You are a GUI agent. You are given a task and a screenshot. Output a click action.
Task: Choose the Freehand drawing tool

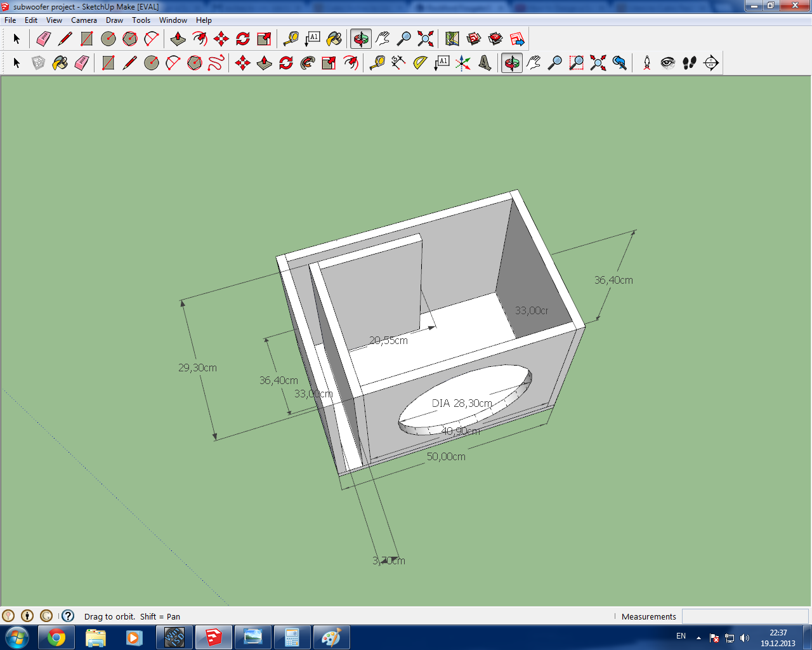(x=216, y=63)
